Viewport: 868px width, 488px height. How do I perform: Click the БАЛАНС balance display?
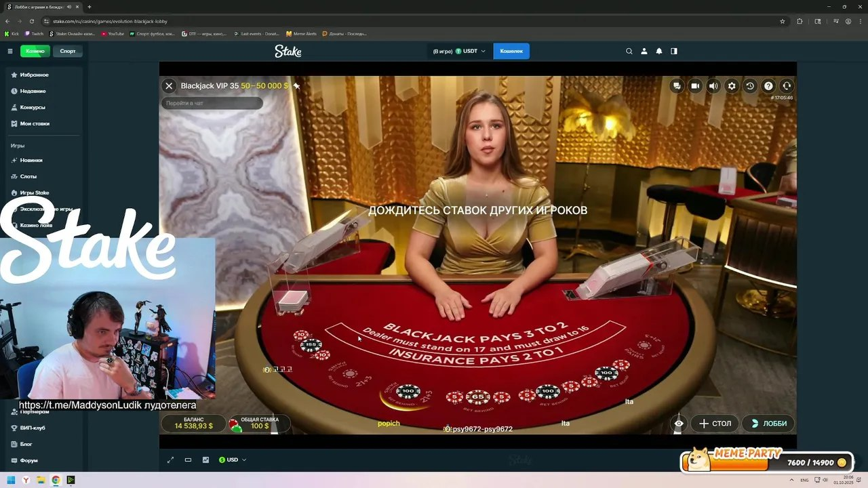194,424
